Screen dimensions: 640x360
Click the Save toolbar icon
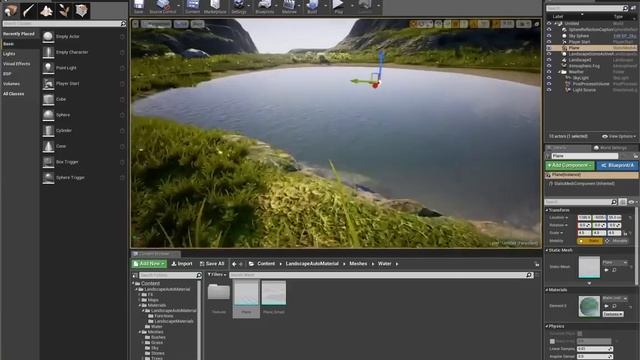(x=139, y=7)
